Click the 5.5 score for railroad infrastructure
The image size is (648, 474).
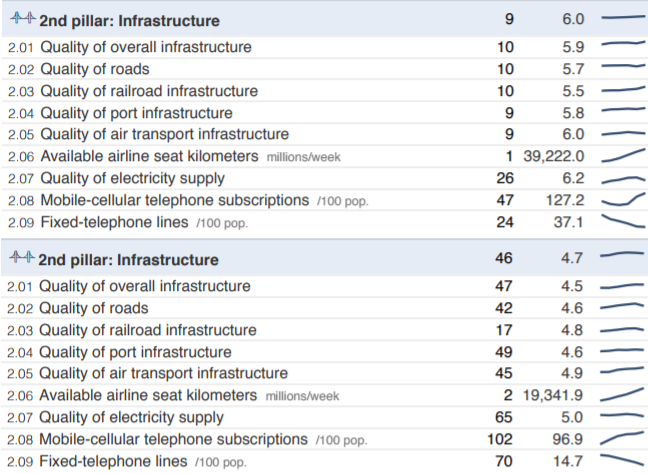click(x=573, y=91)
